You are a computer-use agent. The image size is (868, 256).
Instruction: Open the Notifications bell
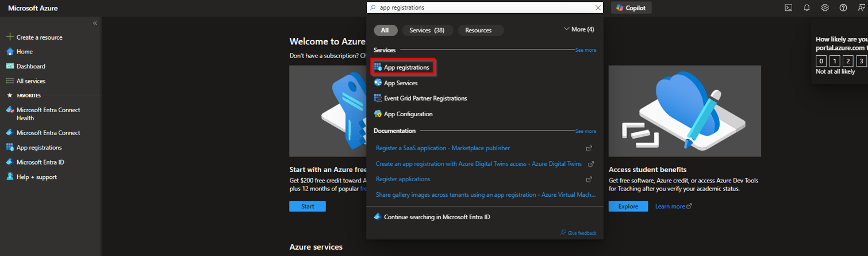[x=806, y=8]
